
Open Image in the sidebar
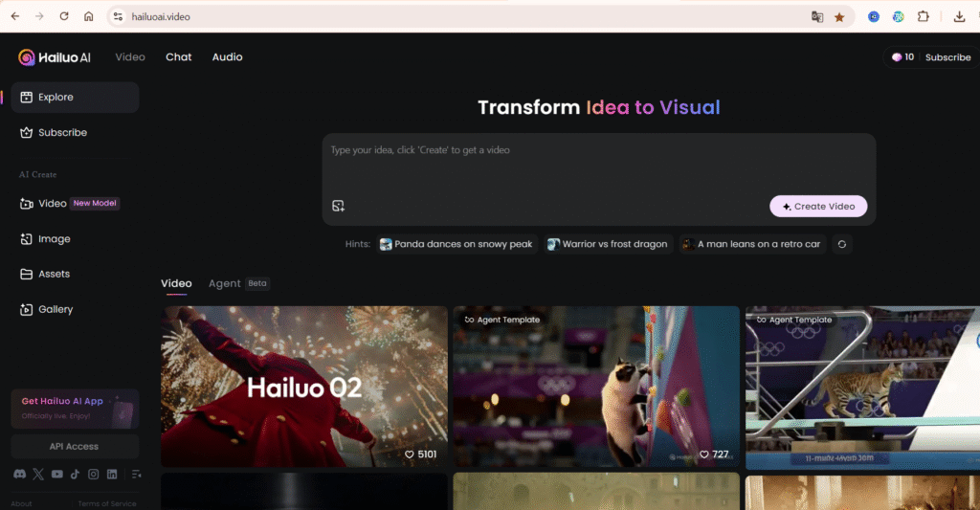pos(75,239)
